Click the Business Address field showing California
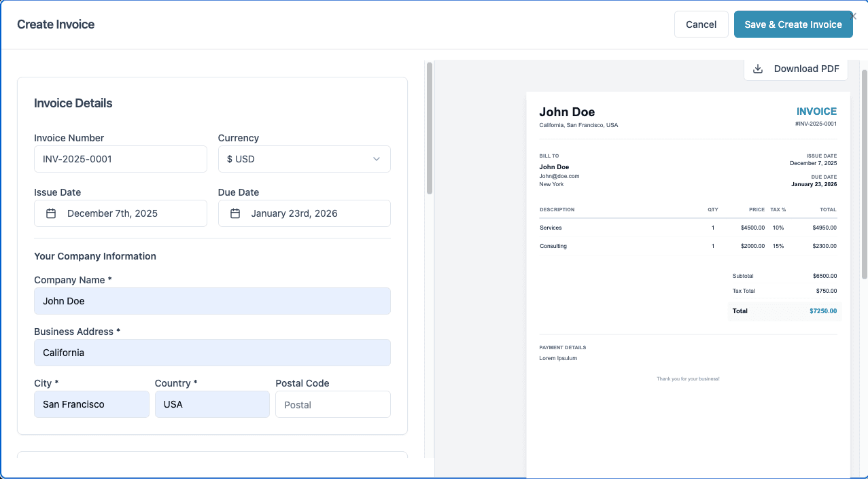868x479 pixels. tap(212, 352)
